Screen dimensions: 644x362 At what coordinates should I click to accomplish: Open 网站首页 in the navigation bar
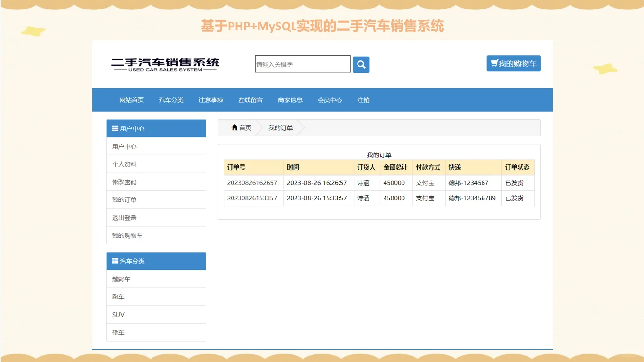131,100
